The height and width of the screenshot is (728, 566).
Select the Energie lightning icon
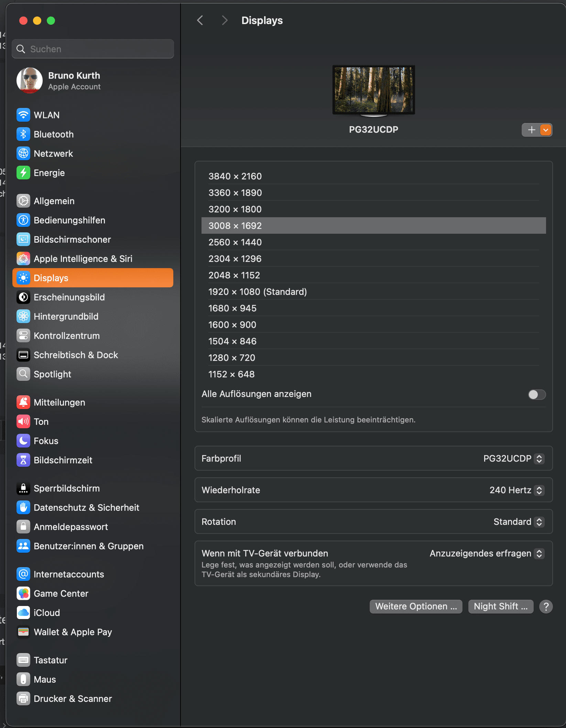[23, 173]
